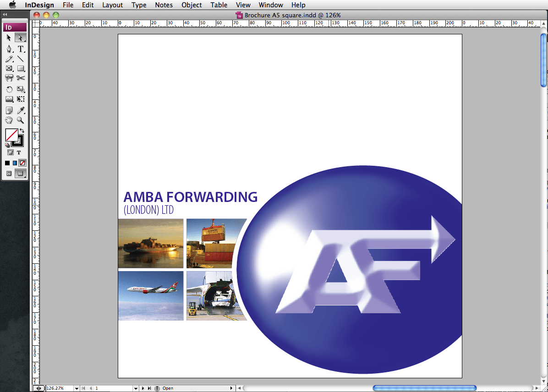Apply black color swatch
Screen dimensions: 548x392
tap(7, 163)
